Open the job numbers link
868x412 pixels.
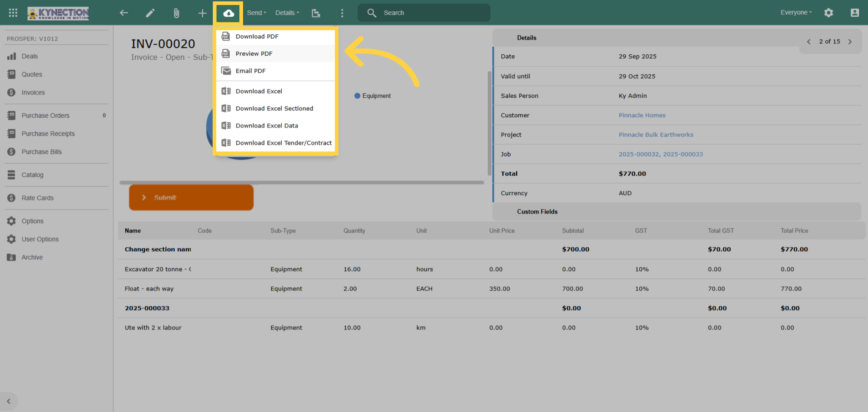pos(661,154)
